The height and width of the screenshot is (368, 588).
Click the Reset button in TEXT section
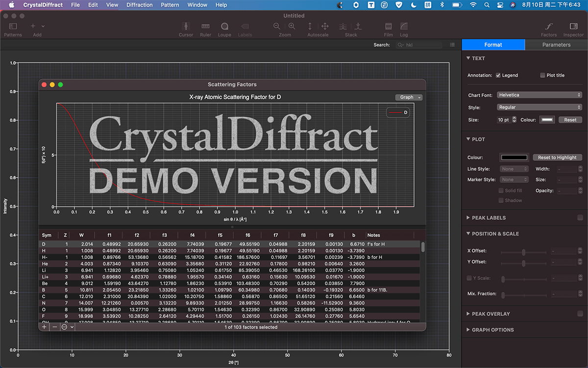point(570,120)
